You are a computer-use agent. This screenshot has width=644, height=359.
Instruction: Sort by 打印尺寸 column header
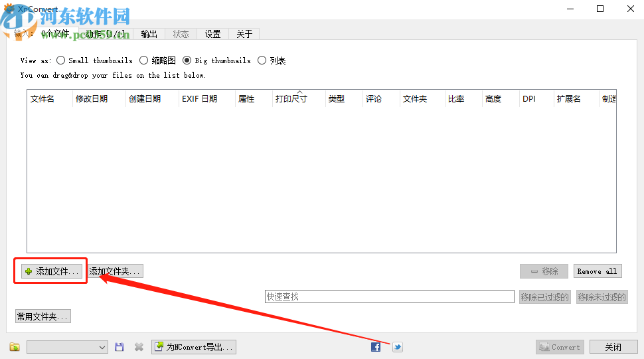[x=299, y=98]
